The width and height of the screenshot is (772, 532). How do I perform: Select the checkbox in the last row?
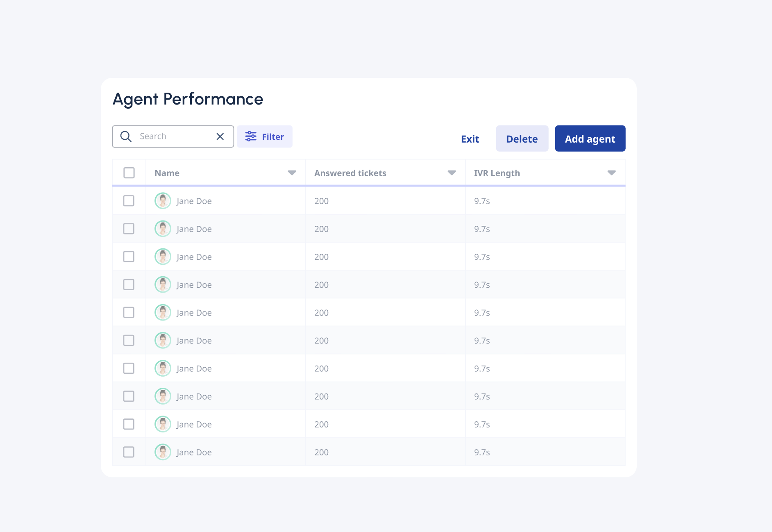coord(129,452)
